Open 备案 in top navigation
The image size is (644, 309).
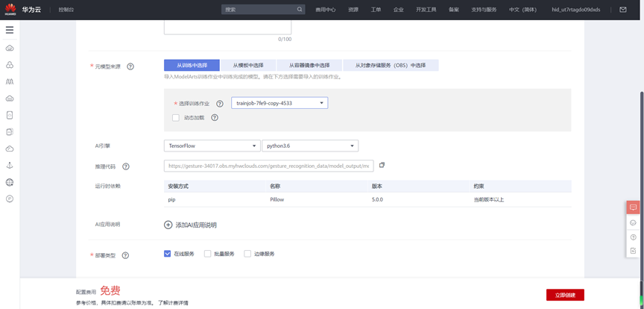tap(454, 10)
